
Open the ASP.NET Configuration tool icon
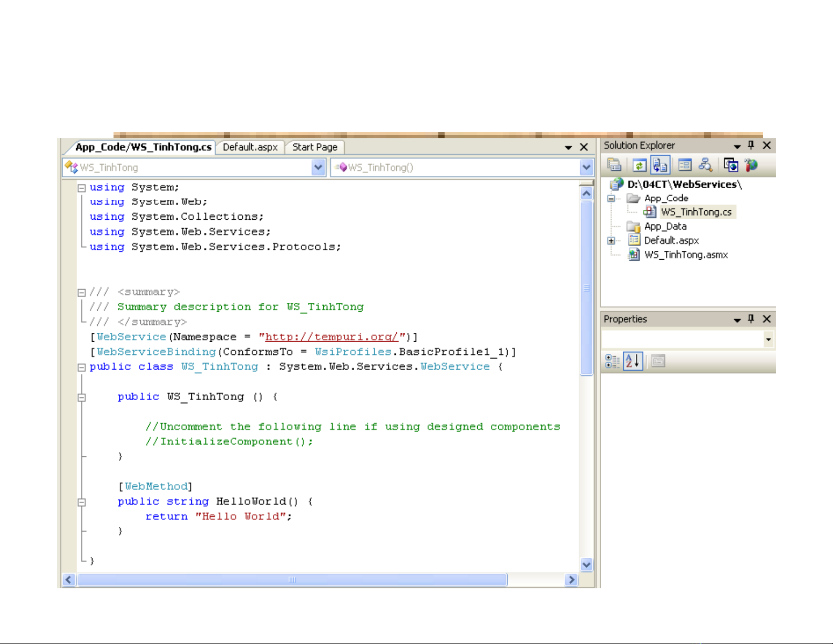752,165
